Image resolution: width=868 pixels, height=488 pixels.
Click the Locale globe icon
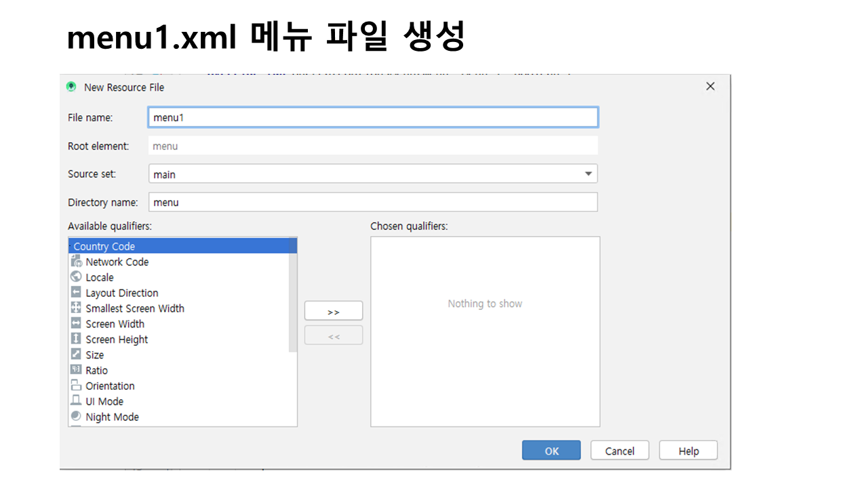tap(76, 277)
